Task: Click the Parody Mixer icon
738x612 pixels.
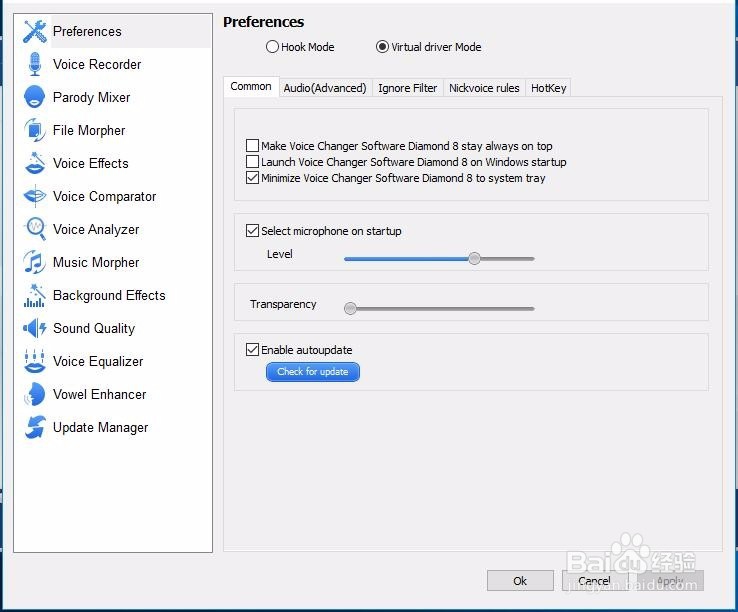Action: (x=35, y=97)
